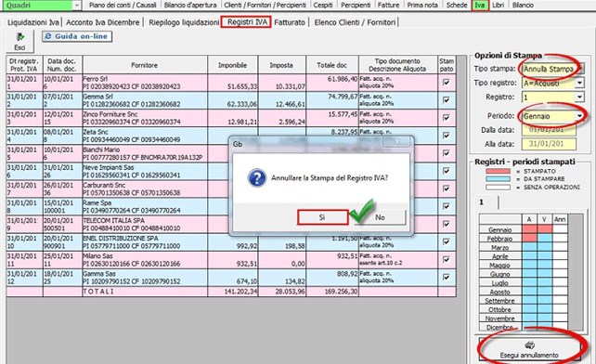Close the Gb dialog window

pyautogui.click(x=397, y=142)
